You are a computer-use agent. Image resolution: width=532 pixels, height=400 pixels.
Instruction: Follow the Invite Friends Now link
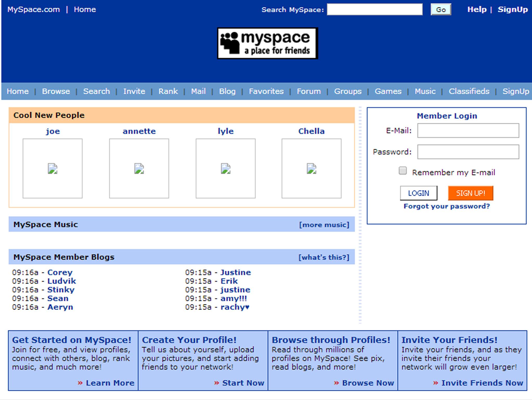pos(482,383)
